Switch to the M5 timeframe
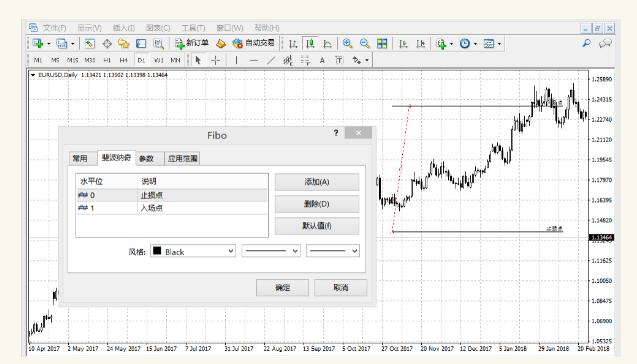 pos(55,60)
